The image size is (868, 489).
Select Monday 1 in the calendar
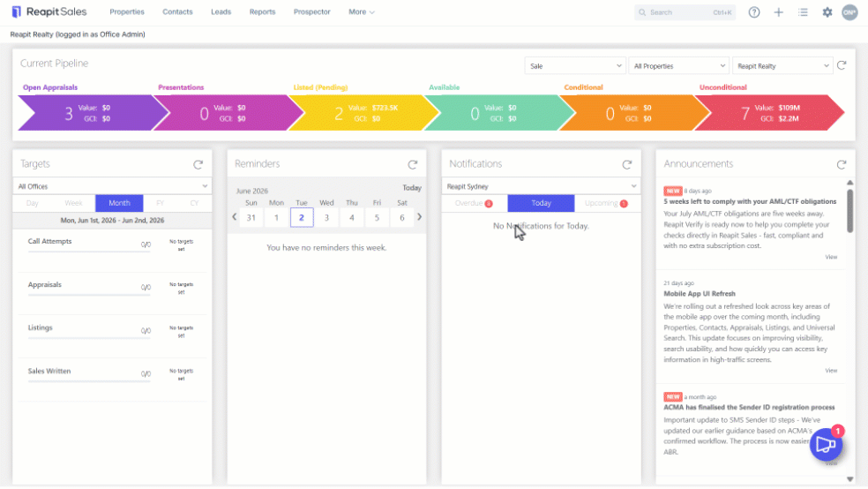[x=276, y=218]
